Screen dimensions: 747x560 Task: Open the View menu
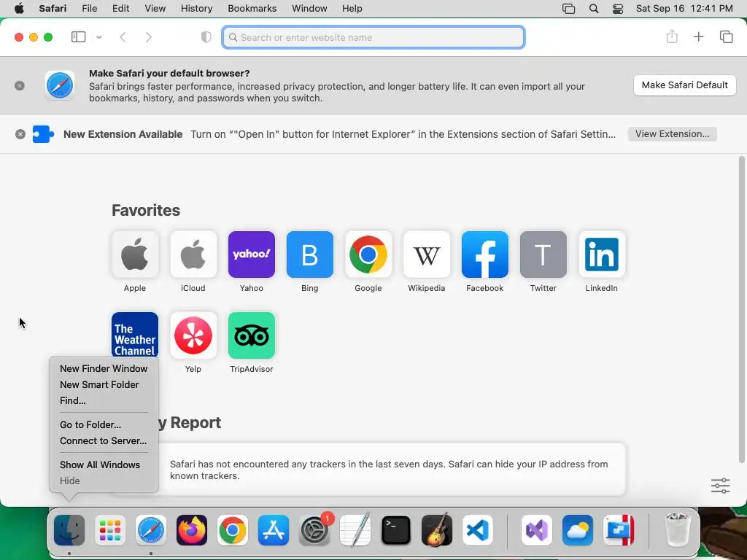point(155,9)
